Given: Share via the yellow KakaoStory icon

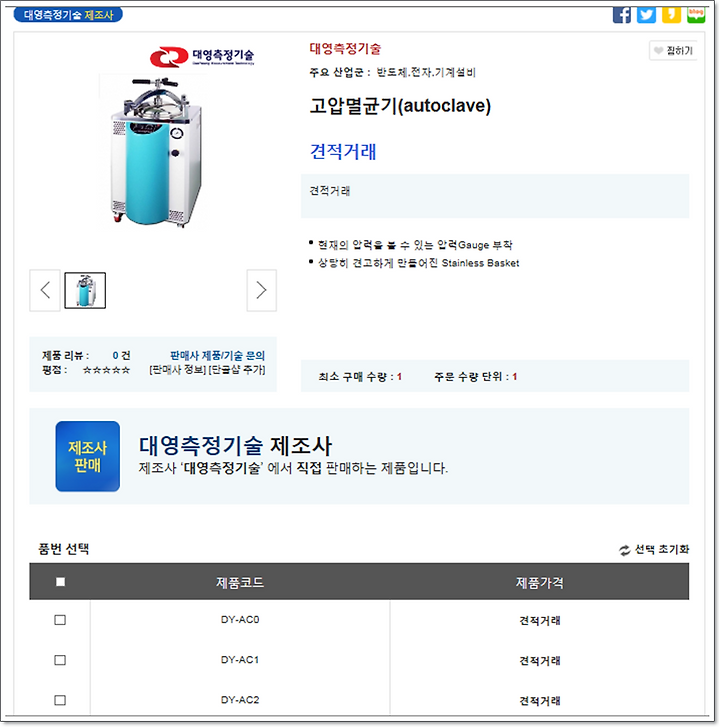Looking at the screenshot, I should coord(671,14).
